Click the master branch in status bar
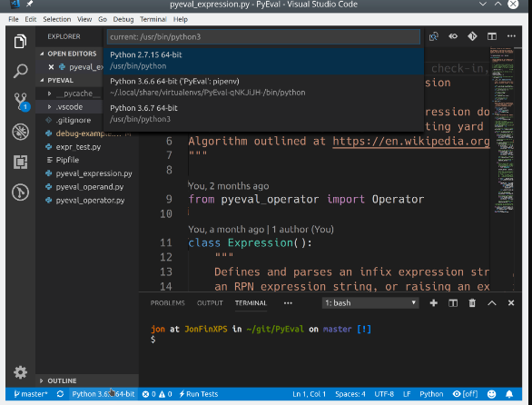This screenshot has height=405, width=532. point(31,394)
